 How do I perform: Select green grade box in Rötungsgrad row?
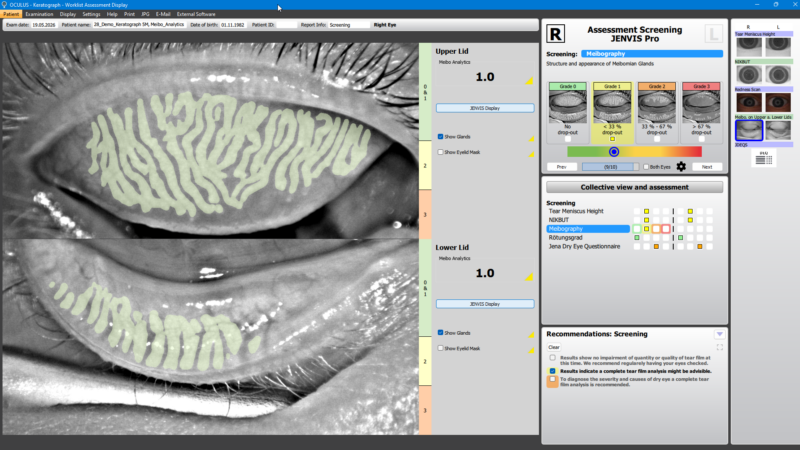pyautogui.click(x=637, y=238)
